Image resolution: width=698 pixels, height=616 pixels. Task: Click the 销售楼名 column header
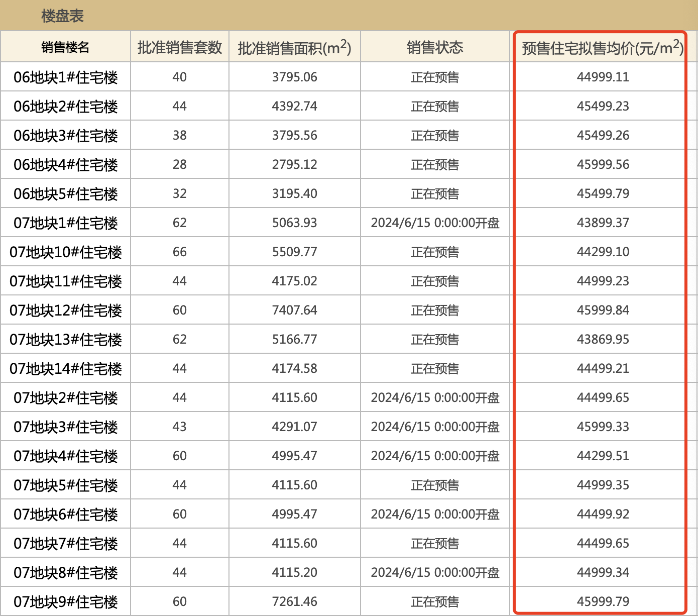click(x=65, y=47)
